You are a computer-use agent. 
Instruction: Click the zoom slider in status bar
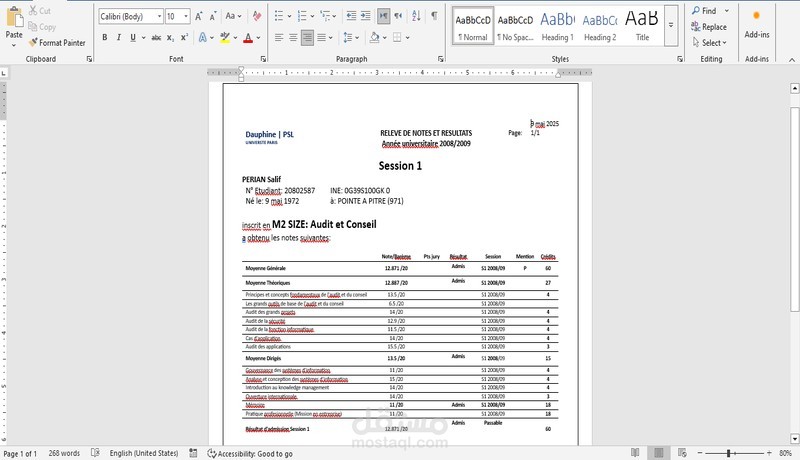point(729,454)
